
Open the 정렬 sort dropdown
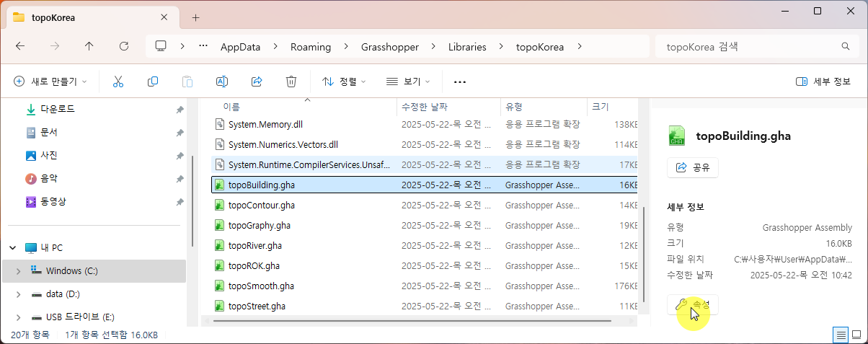pos(344,81)
